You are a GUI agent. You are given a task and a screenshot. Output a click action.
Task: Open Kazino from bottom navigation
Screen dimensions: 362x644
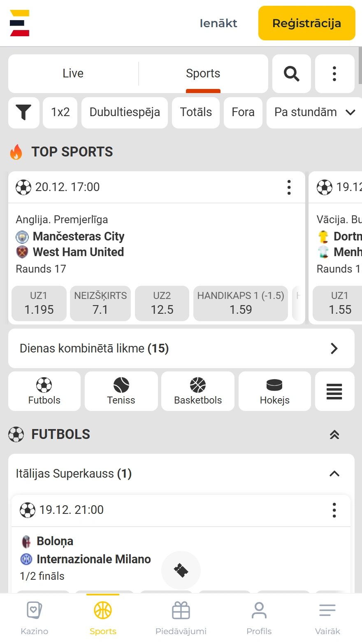coord(35,618)
